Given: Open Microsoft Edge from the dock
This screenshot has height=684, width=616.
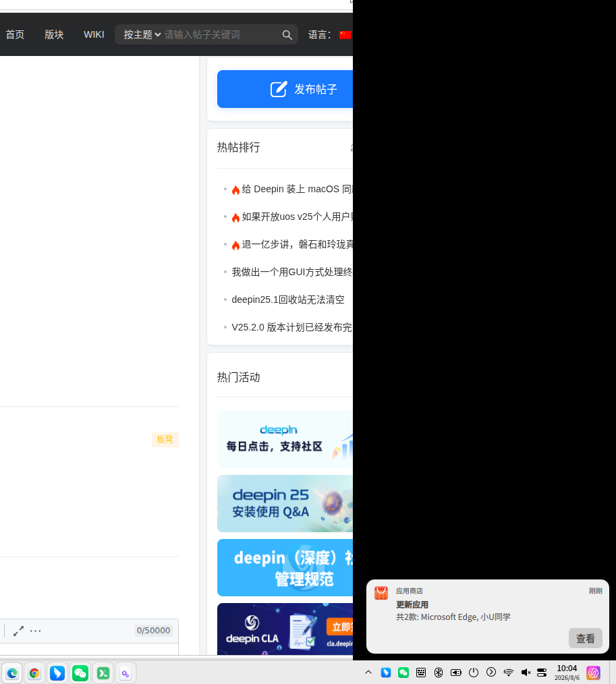Looking at the screenshot, I should point(11,673).
